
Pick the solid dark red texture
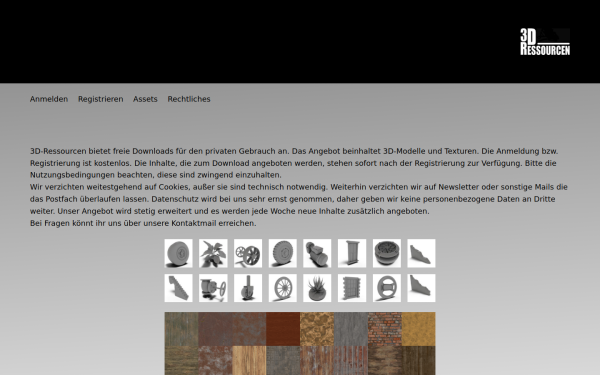click(283, 329)
